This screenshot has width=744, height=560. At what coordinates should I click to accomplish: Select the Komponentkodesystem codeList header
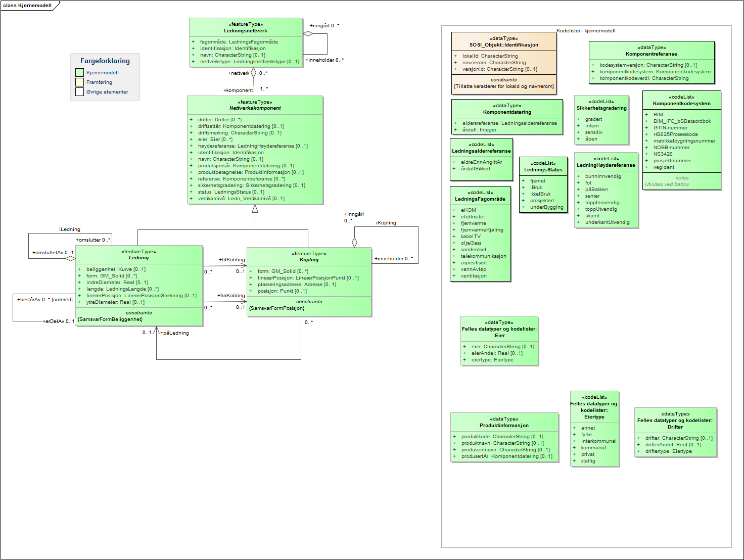(682, 100)
